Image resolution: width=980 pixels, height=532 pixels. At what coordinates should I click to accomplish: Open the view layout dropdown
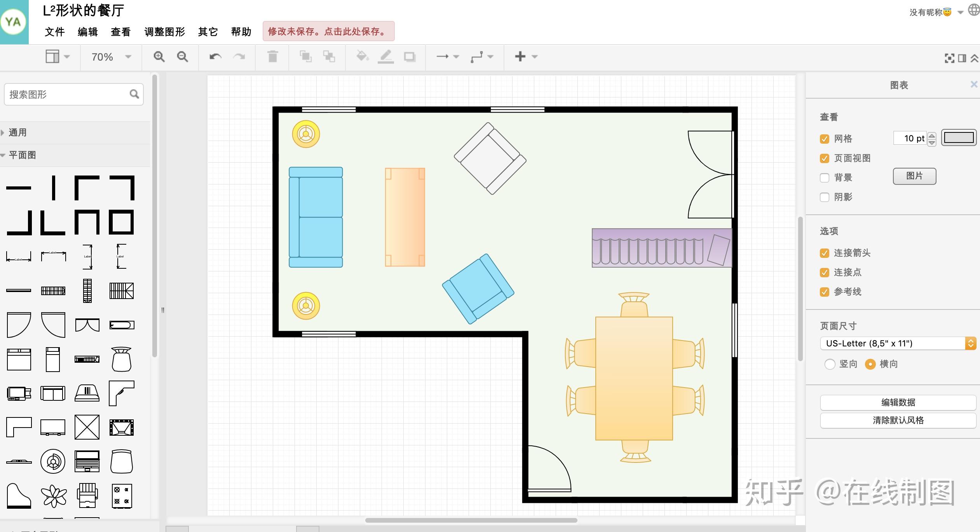[58, 57]
